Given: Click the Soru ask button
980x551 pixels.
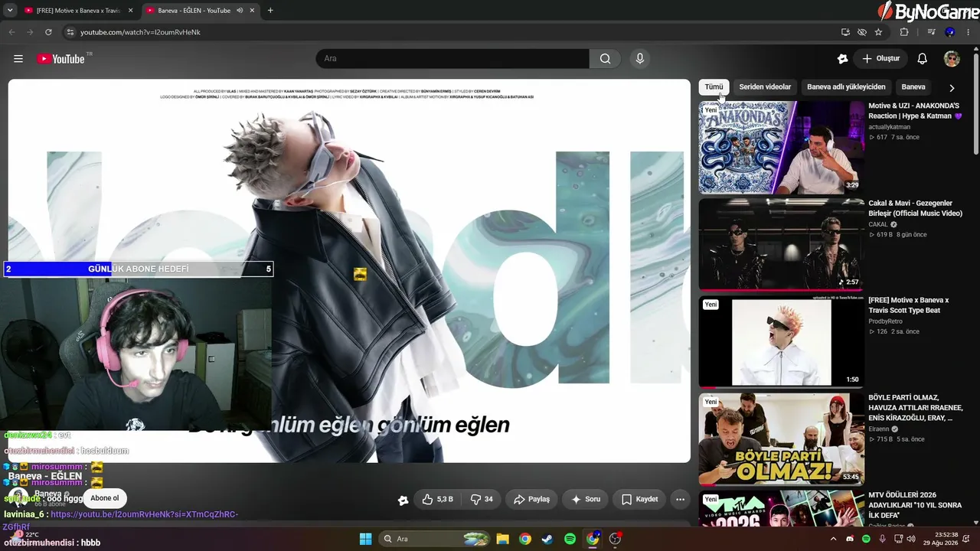Looking at the screenshot, I should pos(586,500).
